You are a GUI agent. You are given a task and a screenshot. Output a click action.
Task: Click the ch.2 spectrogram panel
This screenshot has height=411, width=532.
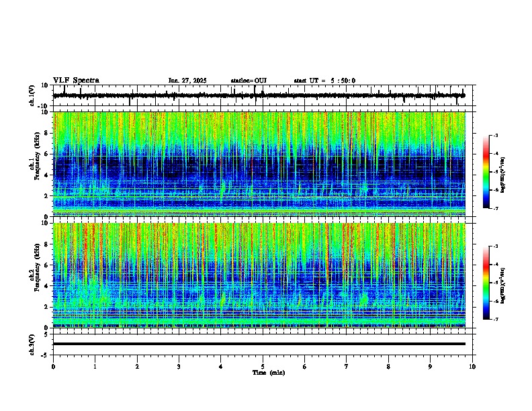click(x=259, y=275)
